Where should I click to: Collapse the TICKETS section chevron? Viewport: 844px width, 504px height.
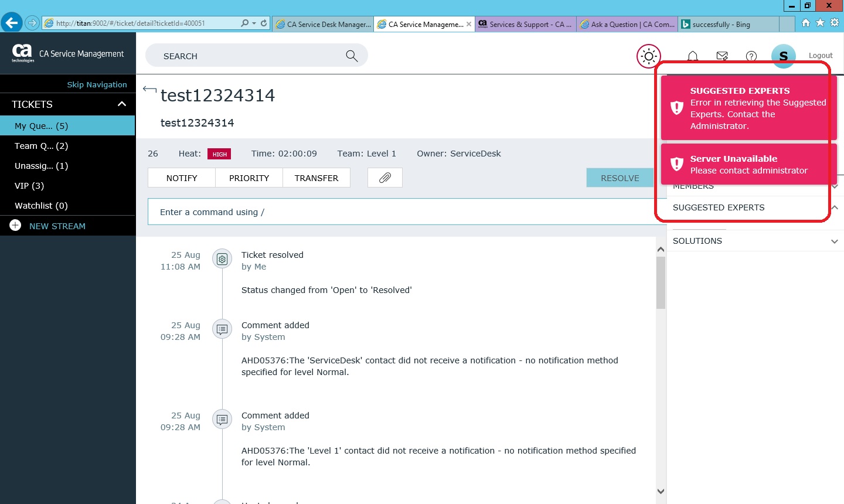[x=122, y=104]
